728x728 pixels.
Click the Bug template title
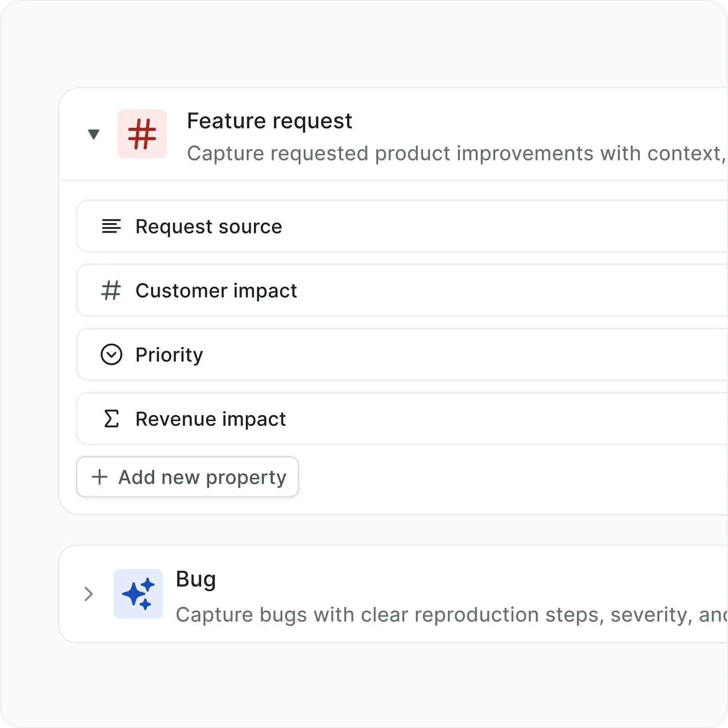(196, 579)
